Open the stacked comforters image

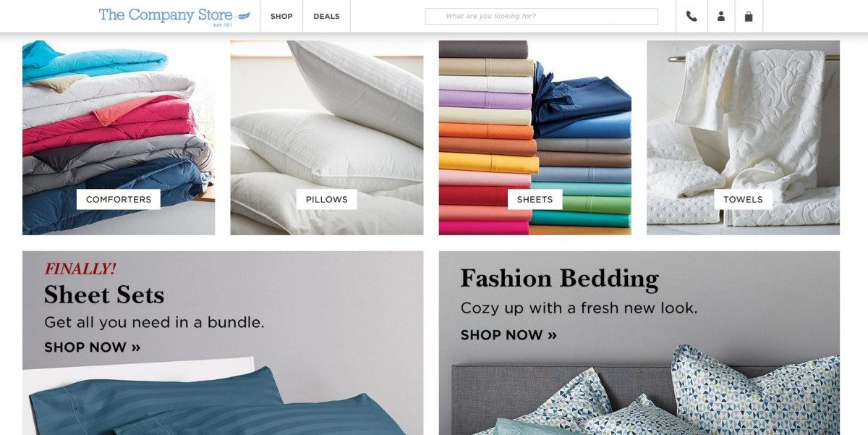click(x=119, y=138)
